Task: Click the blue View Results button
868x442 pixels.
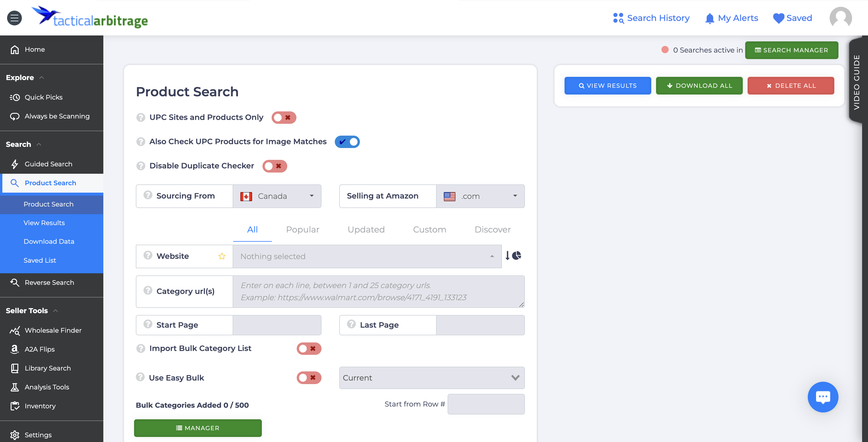Action: (608, 86)
